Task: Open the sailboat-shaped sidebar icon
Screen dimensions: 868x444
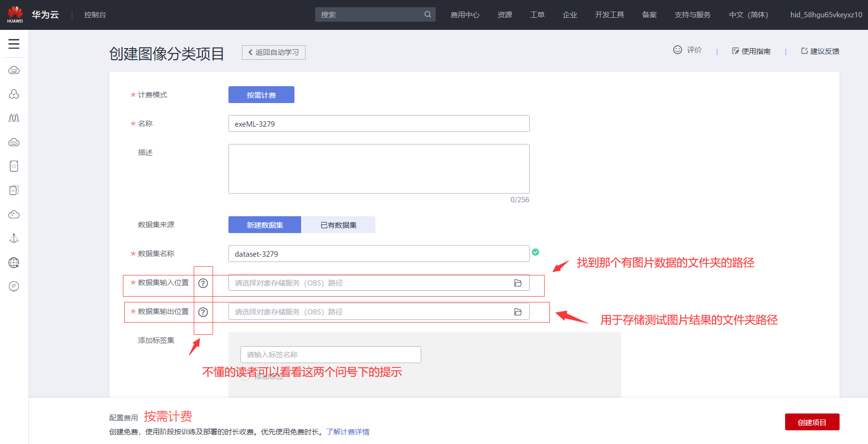Action: point(14,238)
